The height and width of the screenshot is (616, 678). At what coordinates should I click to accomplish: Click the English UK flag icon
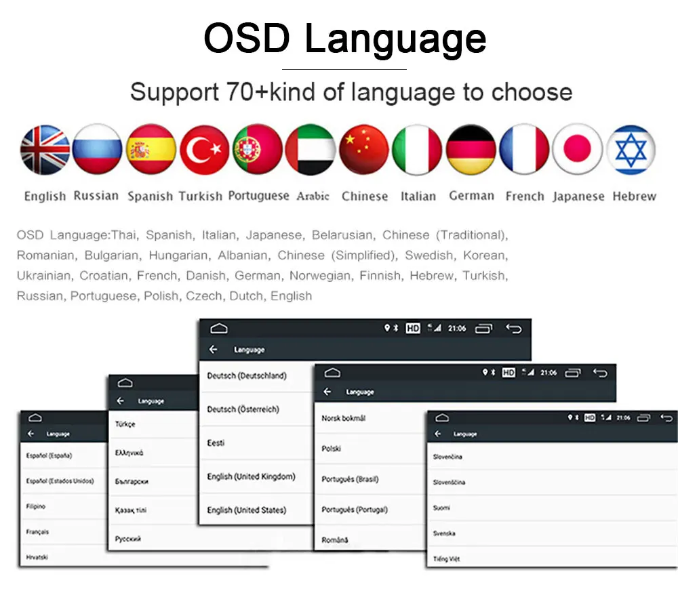[45, 150]
